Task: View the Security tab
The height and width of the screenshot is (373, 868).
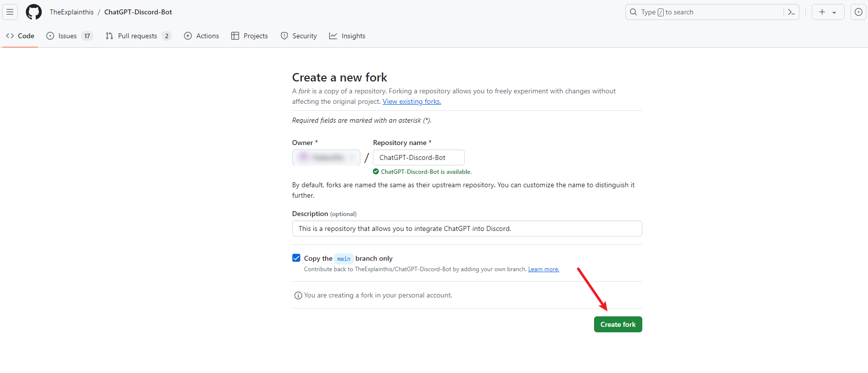Action: 299,36
